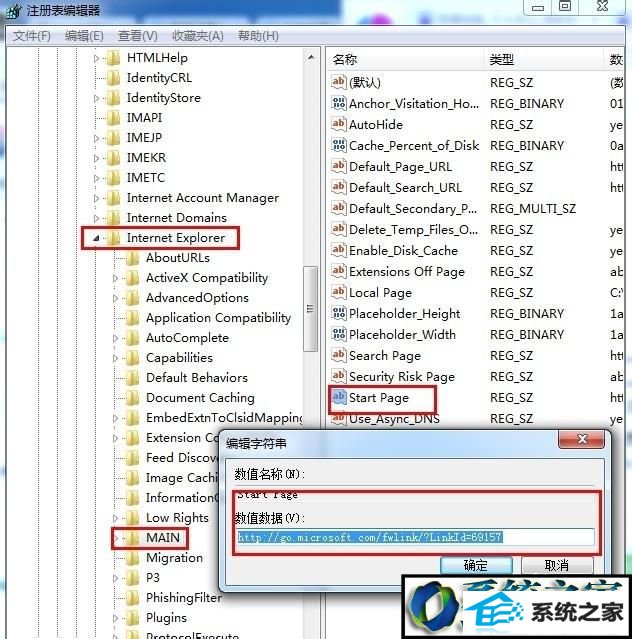Click string icon for Default_Search_URL
Screen dimensions: 632x639
tap(339, 187)
